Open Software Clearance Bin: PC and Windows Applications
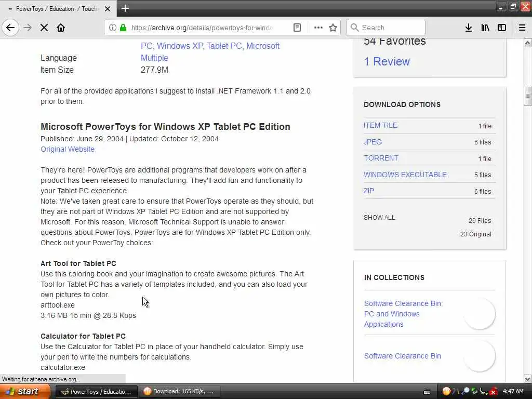The image size is (532, 399). (403, 314)
